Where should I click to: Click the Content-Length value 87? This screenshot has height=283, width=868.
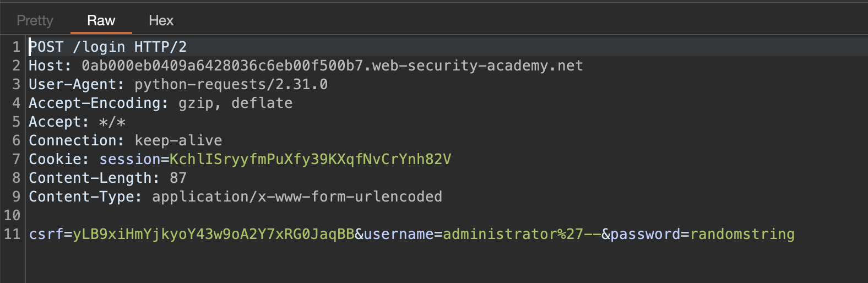(178, 178)
